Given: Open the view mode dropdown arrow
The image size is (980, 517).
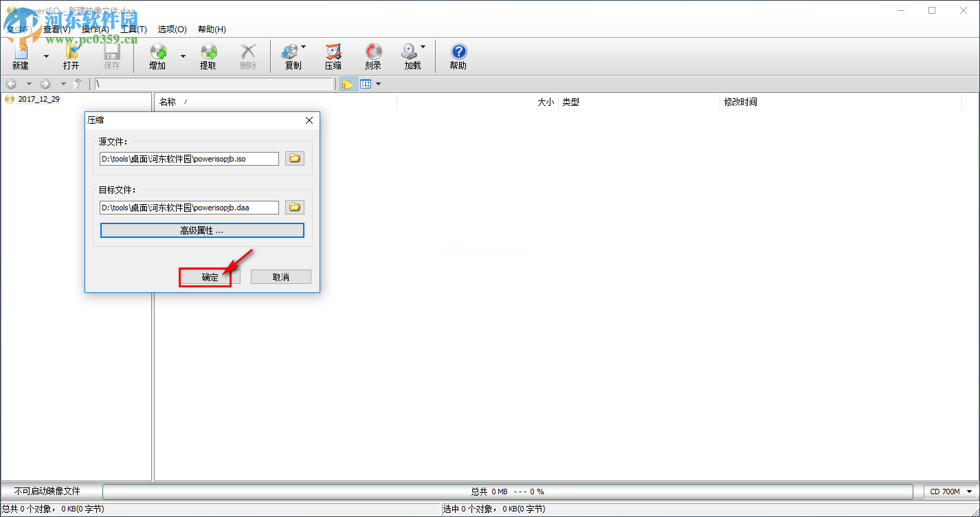Looking at the screenshot, I should [x=378, y=84].
